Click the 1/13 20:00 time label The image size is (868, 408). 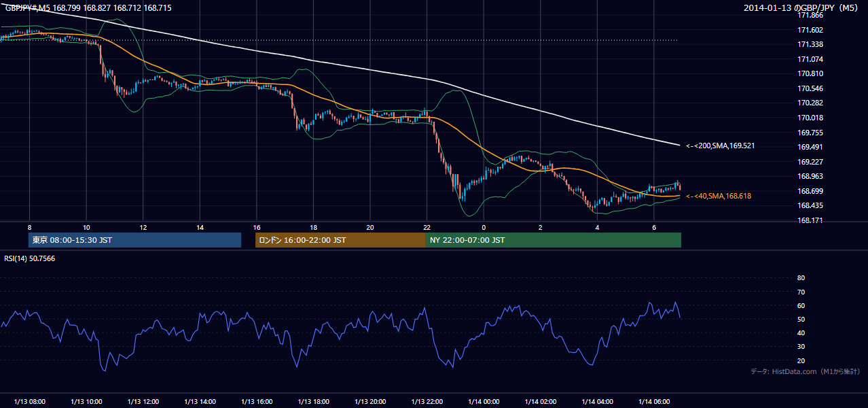pyautogui.click(x=370, y=402)
